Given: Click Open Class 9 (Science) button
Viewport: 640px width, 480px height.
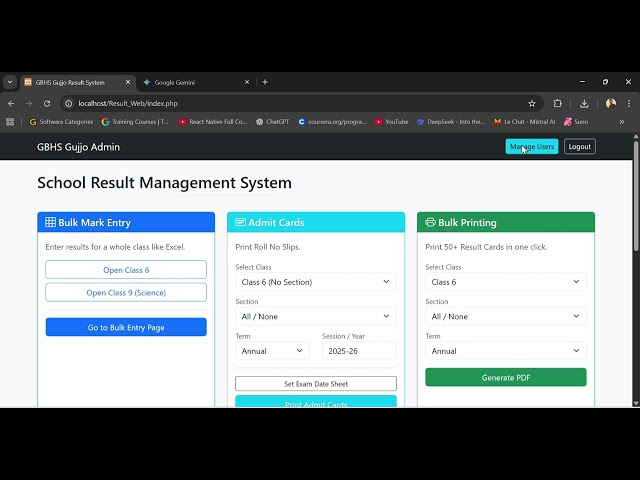Looking at the screenshot, I should tap(126, 293).
